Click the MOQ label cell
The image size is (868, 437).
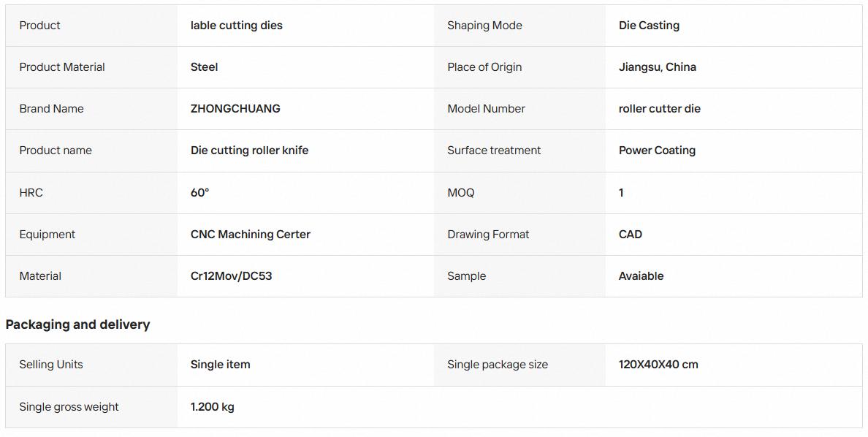[x=519, y=193]
